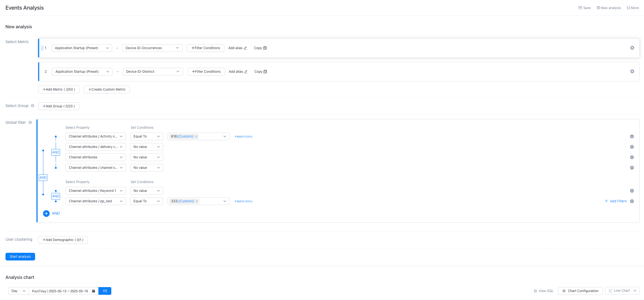The image size is (644, 300).
Task: Expand the Device ID-Occurrences dropdown
Action: (x=152, y=48)
